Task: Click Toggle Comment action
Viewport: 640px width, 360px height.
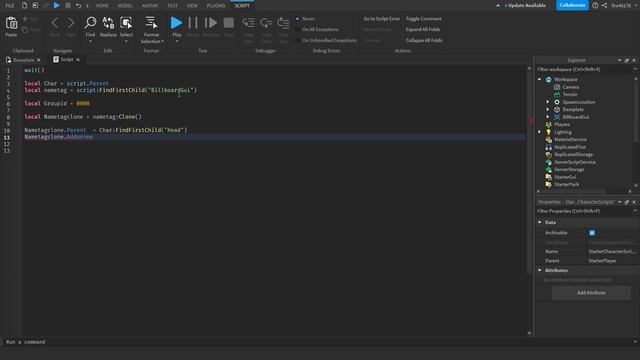Action: (424, 19)
